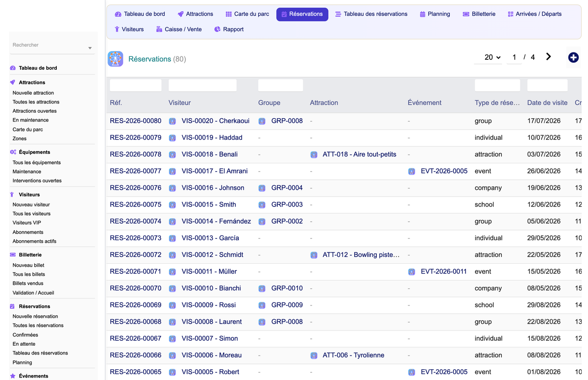This screenshot has height=380, width=588.
Task: Click the date cell 17/07/2026
Action: point(544,121)
